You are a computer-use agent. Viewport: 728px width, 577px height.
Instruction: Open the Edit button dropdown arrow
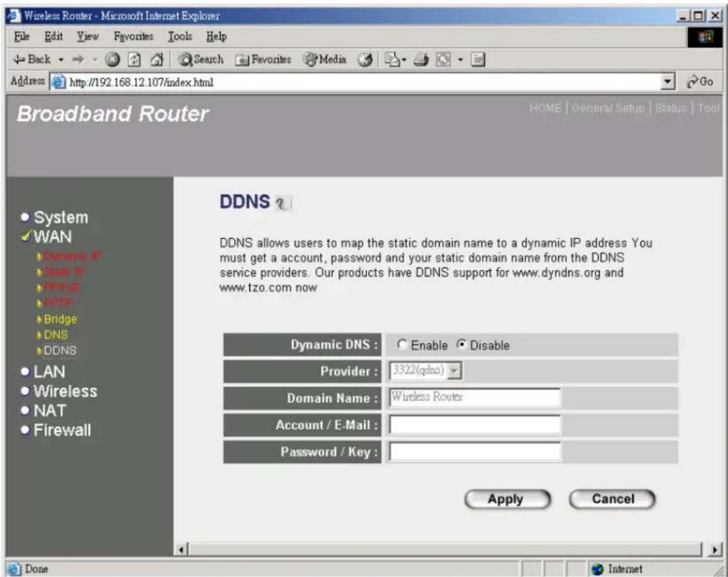tap(460, 59)
